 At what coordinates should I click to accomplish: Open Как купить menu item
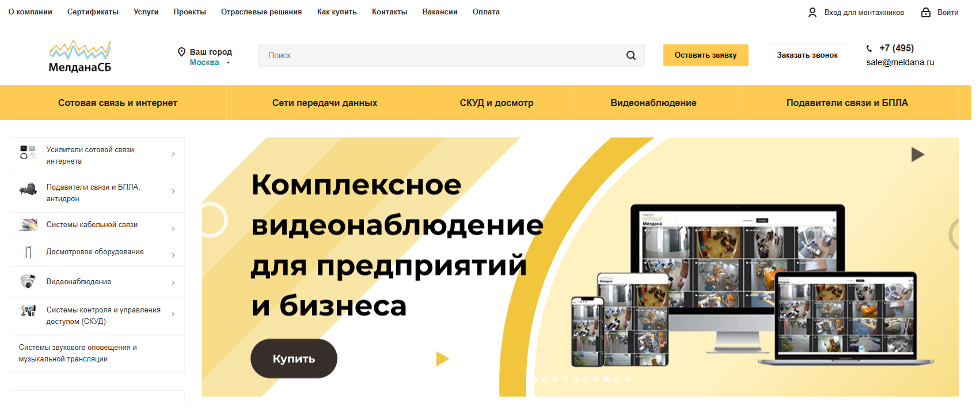pyautogui.click(x=337, y=12)
